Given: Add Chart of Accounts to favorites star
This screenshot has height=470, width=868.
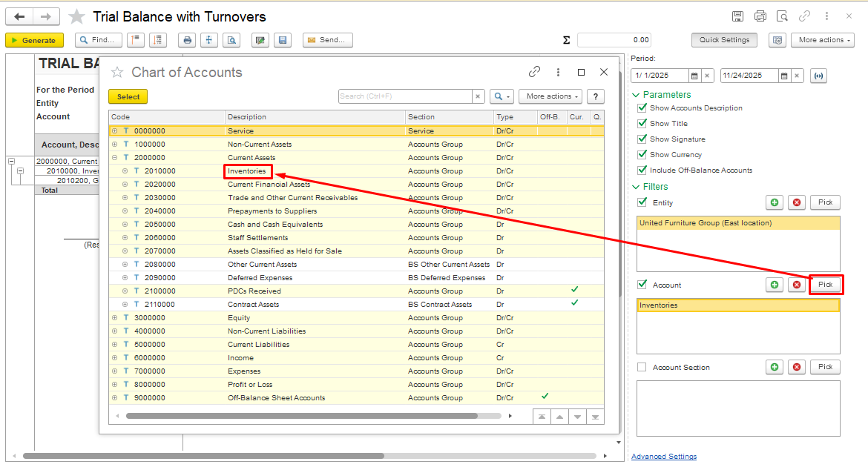Looking at the screenshot, I should pyautogui.click(x=116, y=73).
